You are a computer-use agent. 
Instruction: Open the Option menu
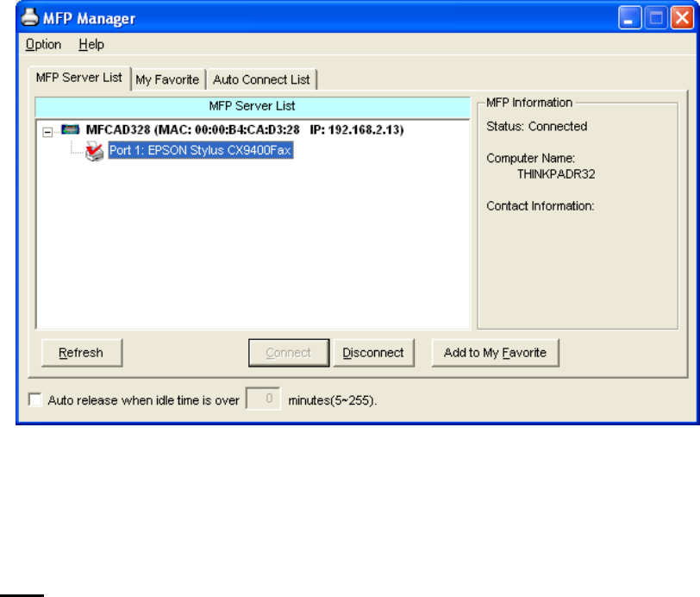(43, 44)
